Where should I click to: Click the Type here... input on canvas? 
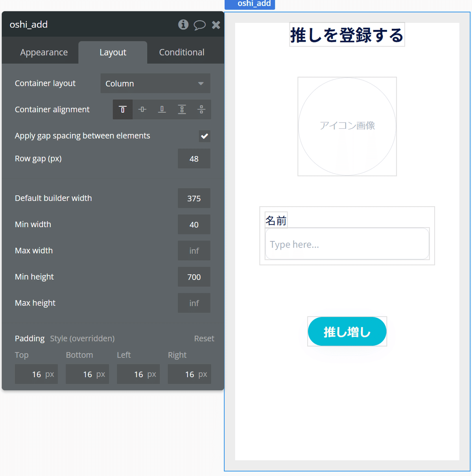347,244
